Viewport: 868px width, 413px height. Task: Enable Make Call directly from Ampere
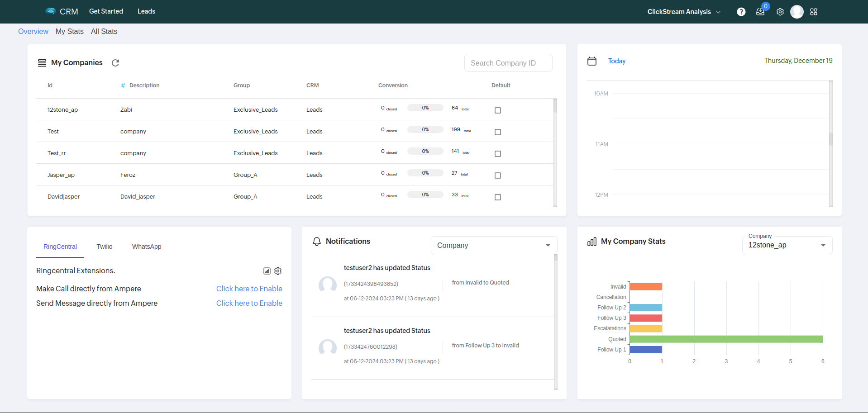(x=249, y=289)
